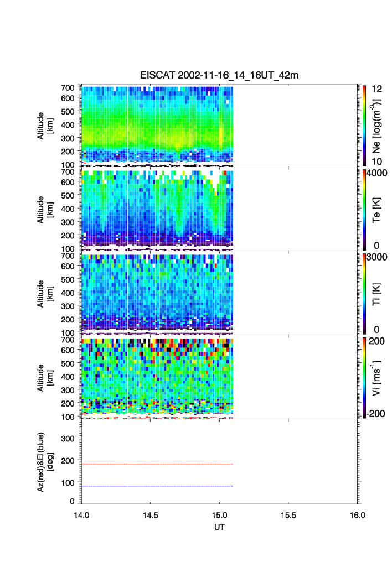Select the ion velocity heatmap panel

point(157,377)
